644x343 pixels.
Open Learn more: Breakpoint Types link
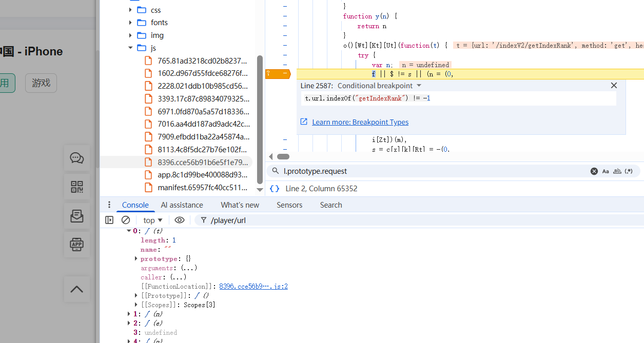[360, 122]
